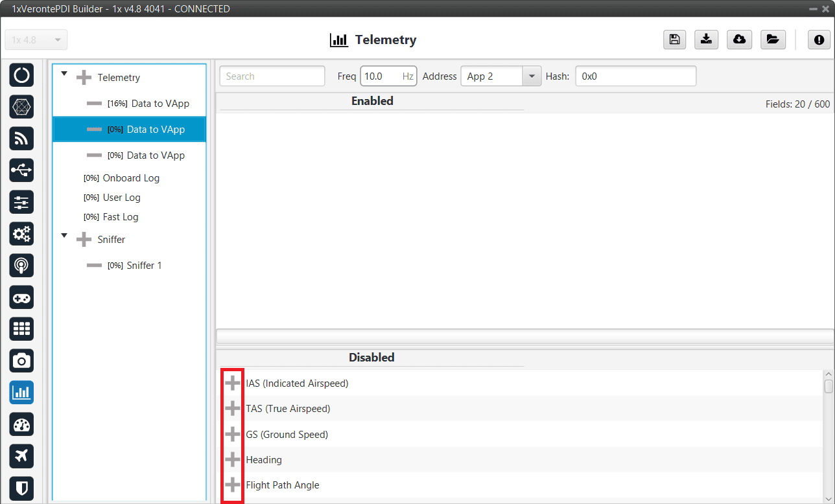Click the open folder icon in top toolbar
This screenshot has height=504, width=835.
click(771, 40)
